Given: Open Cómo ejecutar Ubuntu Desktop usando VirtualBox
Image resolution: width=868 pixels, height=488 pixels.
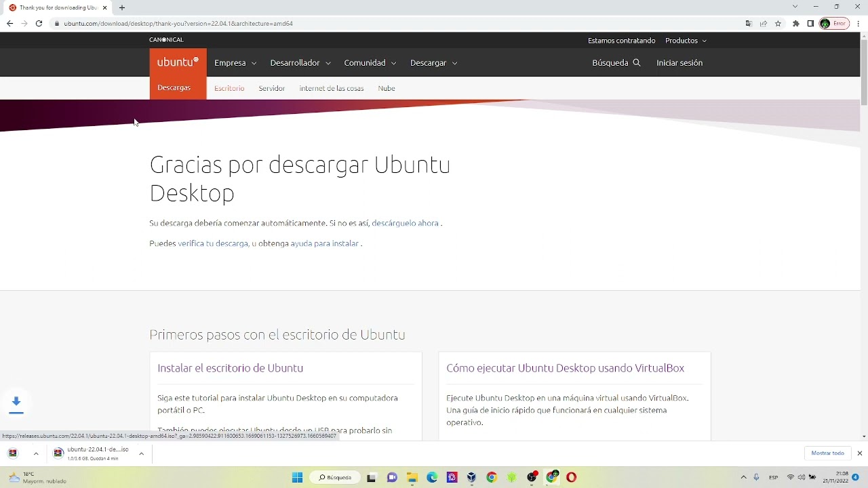Looking at the screenshot, I should click(566, 368).
